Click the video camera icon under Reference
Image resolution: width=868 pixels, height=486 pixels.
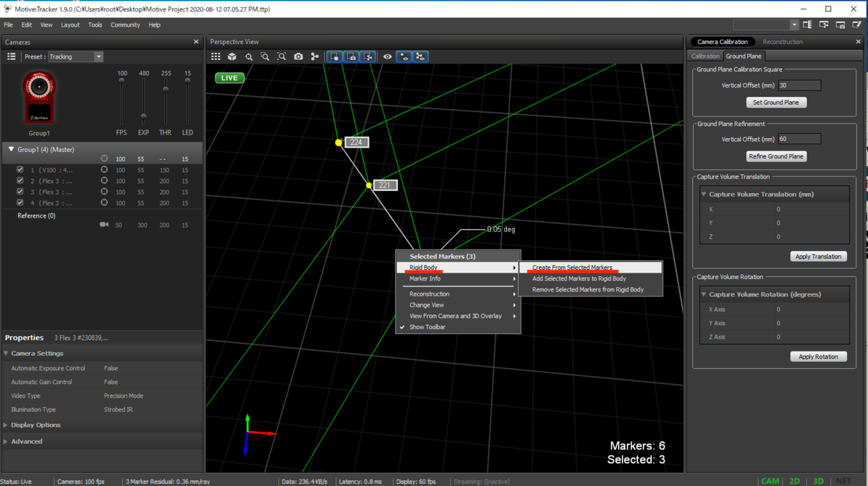[x=104, y=225]
